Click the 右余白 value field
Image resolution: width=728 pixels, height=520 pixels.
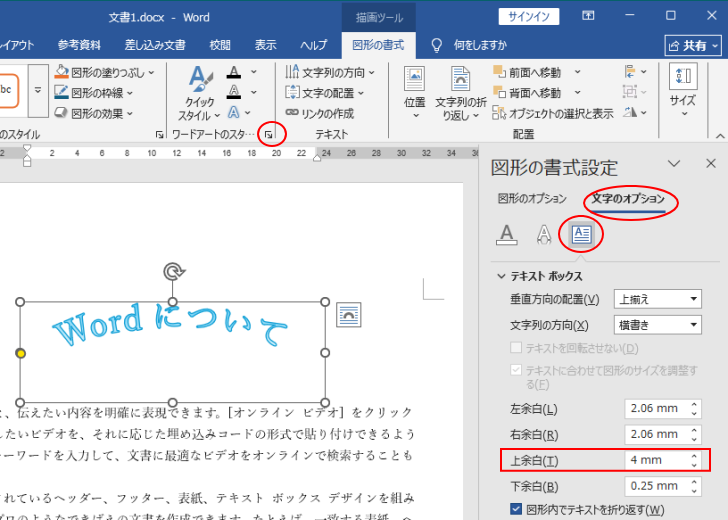click(657, 434)
